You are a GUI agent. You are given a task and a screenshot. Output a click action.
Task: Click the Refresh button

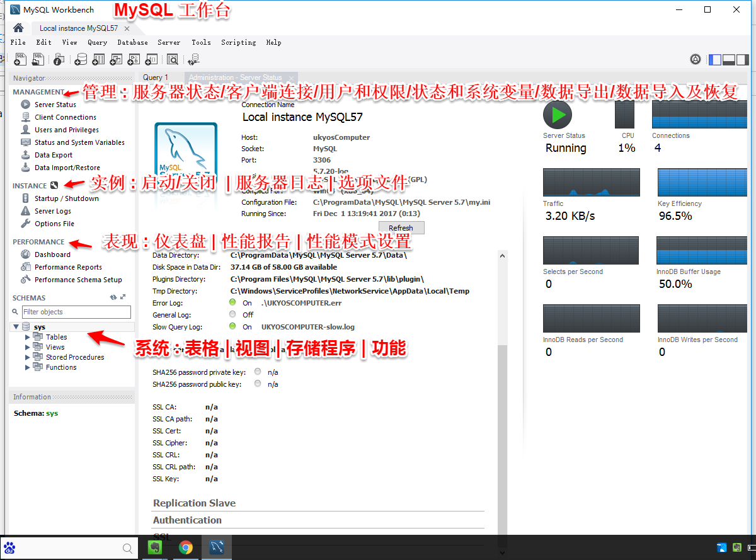401,228
